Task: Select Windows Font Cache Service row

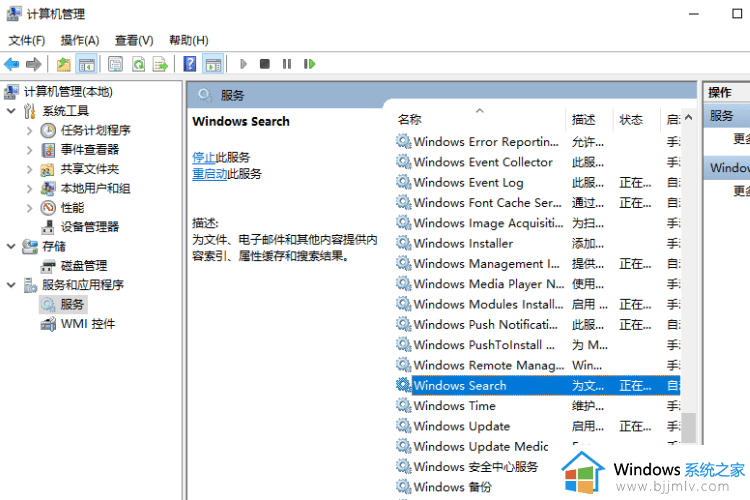Action: [x=538, y=203]
